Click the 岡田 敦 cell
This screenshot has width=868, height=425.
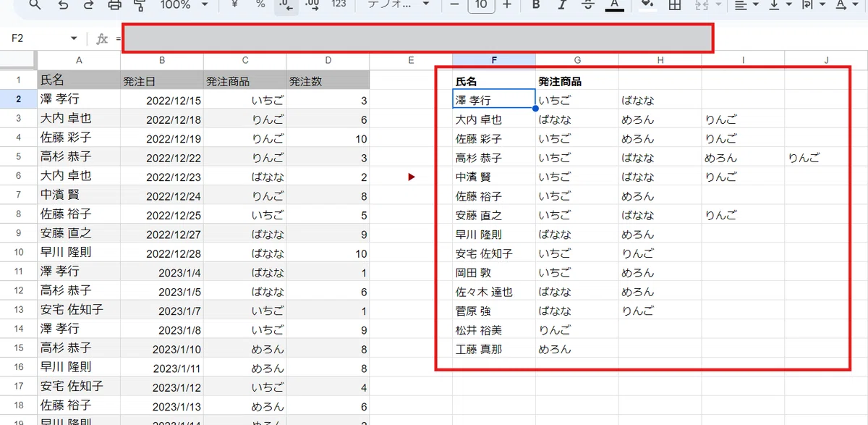click(x=494, y=272)
